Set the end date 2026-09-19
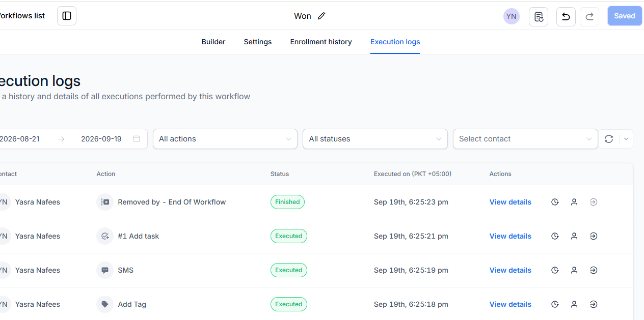Image resolution: width=644 pixels, height=320 pixels. coord(101,139)
